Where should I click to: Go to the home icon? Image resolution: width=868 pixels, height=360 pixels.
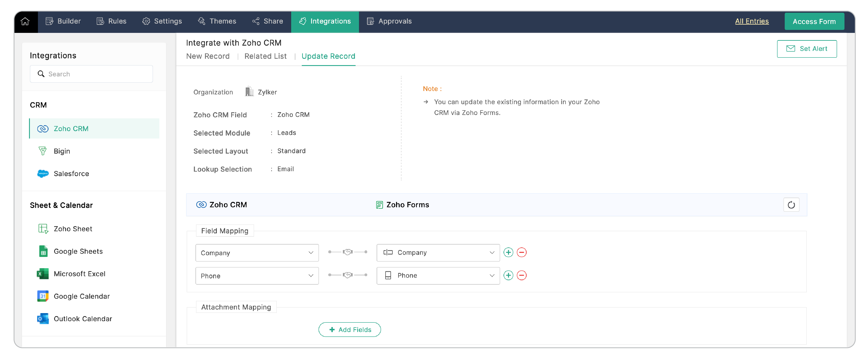pyautogui.click(x=25, y=21)
